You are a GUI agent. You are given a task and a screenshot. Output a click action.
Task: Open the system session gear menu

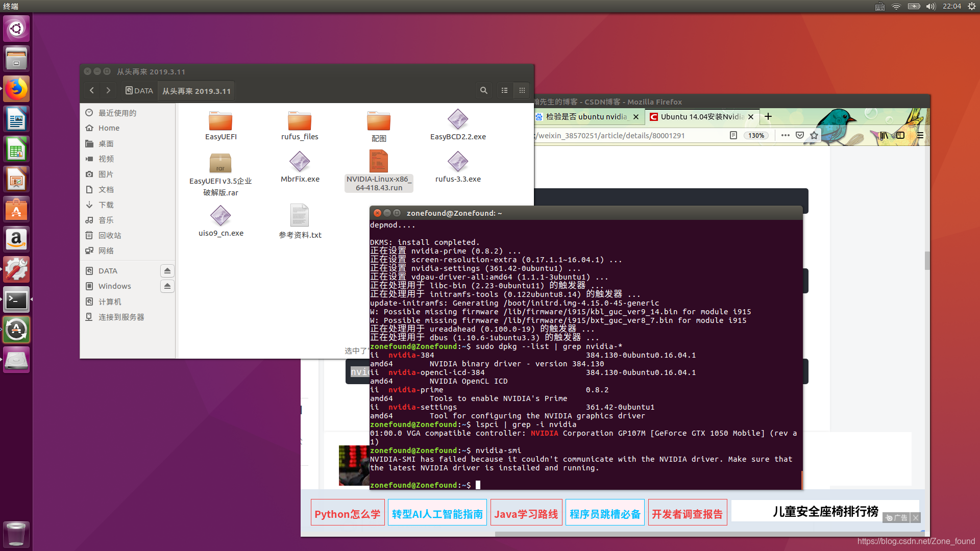(x=971, y=6)
